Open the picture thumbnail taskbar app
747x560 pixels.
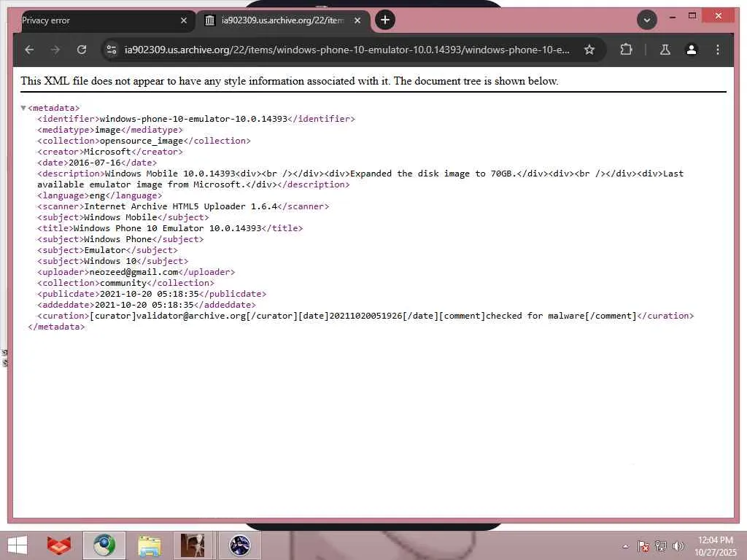pyautogui.click(x=193, y=545)
